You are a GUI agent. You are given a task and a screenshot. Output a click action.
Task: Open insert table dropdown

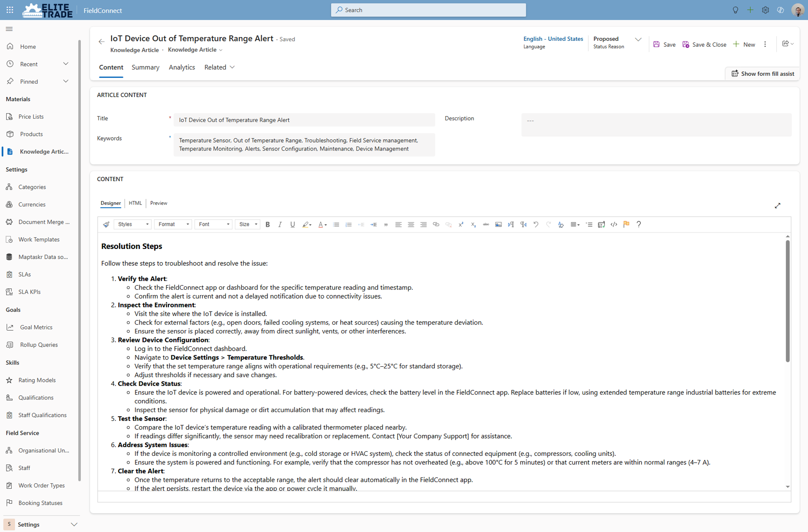coord(575,225)
